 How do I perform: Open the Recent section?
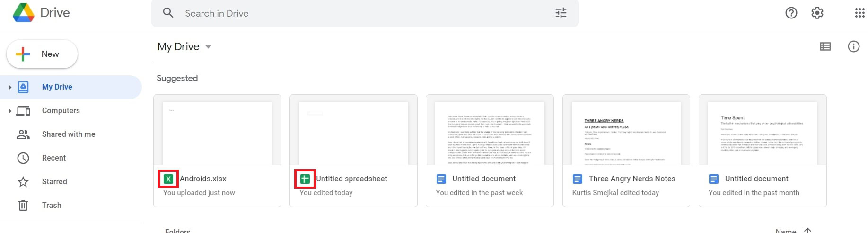[x=53, y=158]
